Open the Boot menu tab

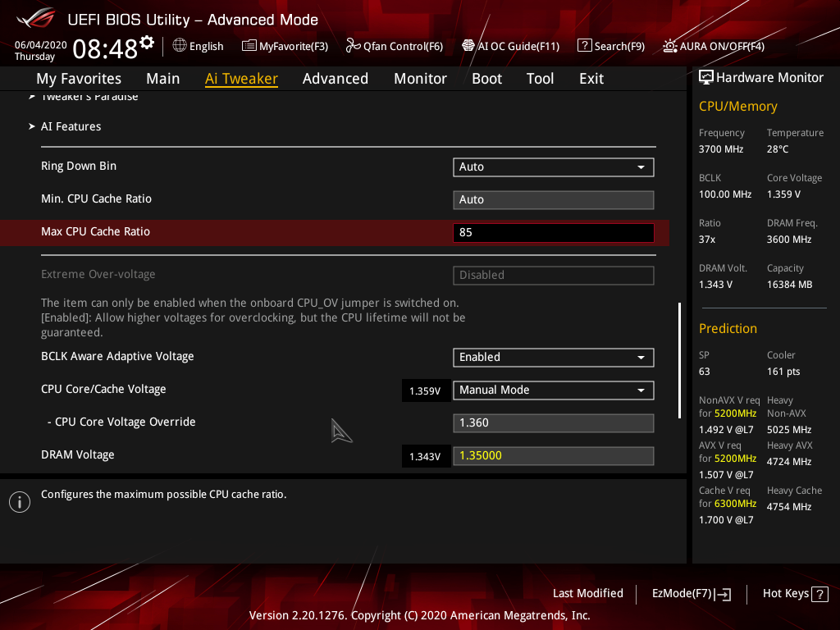click(486, 78)
